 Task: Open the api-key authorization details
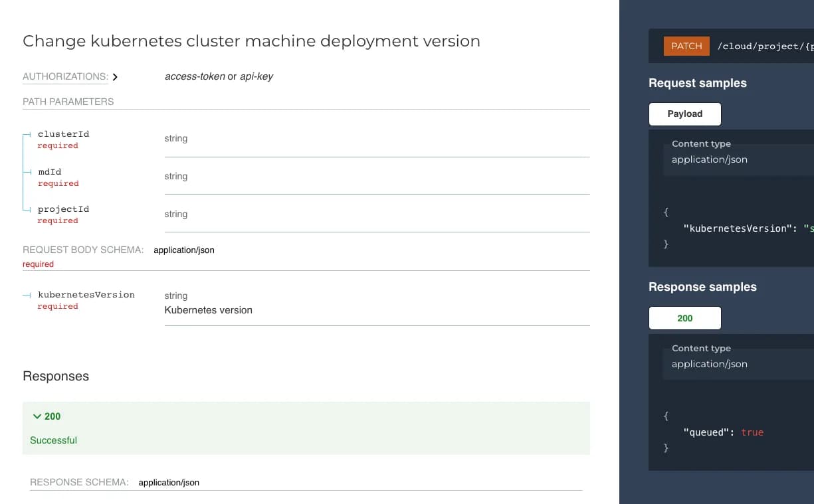pos(257,76)
